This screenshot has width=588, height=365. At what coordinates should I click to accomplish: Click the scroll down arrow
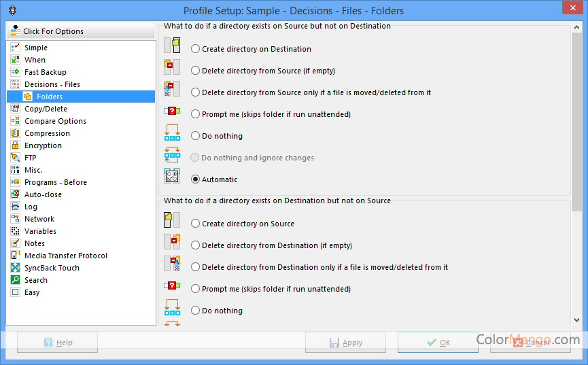[576, 319]
